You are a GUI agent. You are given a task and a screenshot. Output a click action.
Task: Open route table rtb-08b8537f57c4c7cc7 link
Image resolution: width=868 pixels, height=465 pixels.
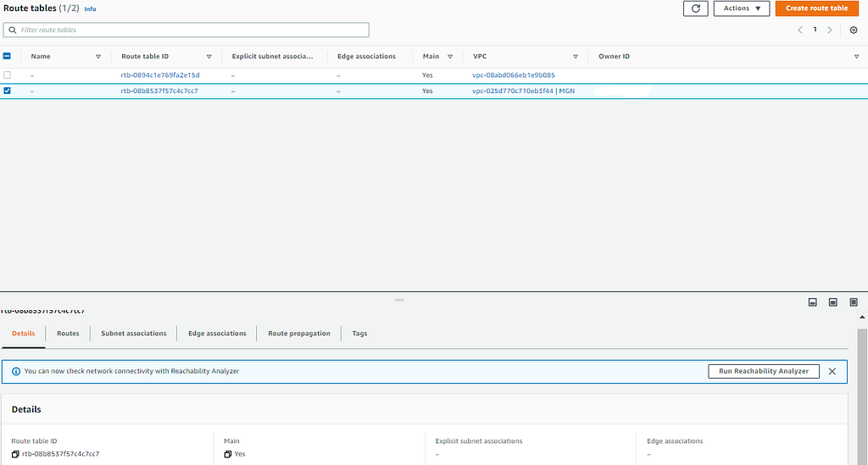tap(159, 91)
